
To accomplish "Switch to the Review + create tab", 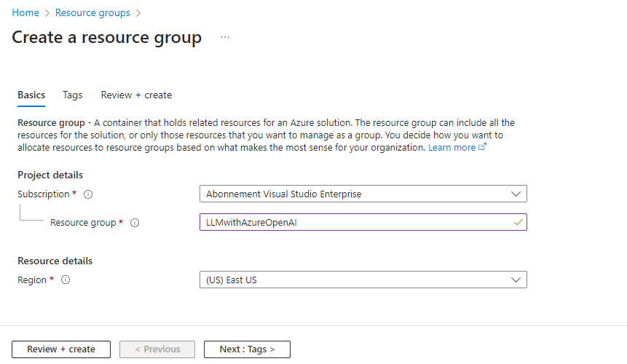I will tap(136, 95).
